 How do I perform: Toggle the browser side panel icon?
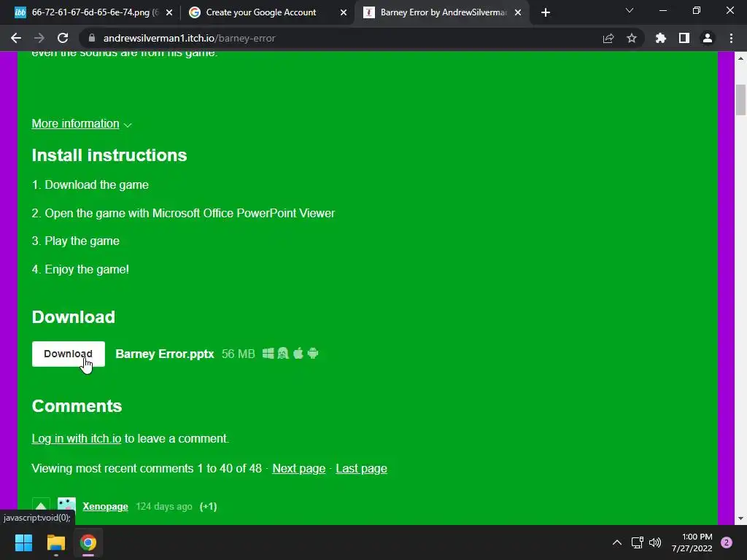click(684, 38)
